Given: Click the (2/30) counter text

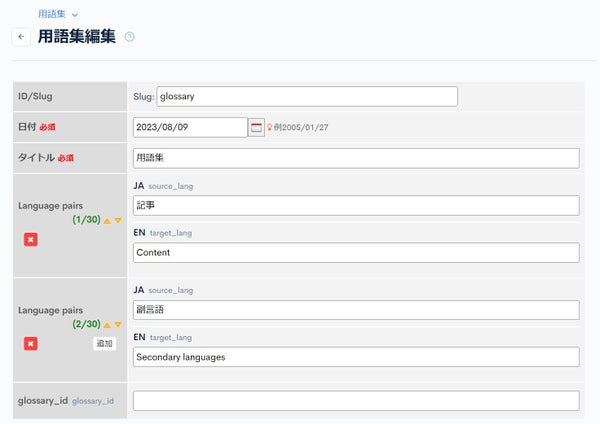Looking at the screenshot, I should (86, 324).
